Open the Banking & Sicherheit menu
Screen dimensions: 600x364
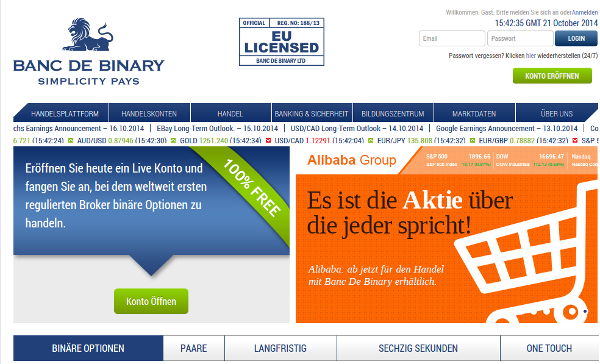[x=311, y=114]
